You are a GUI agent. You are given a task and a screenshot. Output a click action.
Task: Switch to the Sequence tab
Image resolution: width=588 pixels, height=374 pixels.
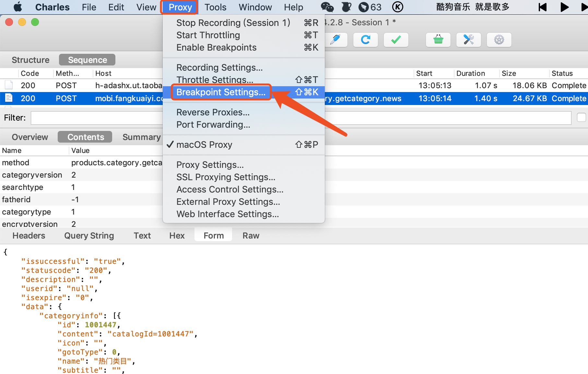[87, 60]
